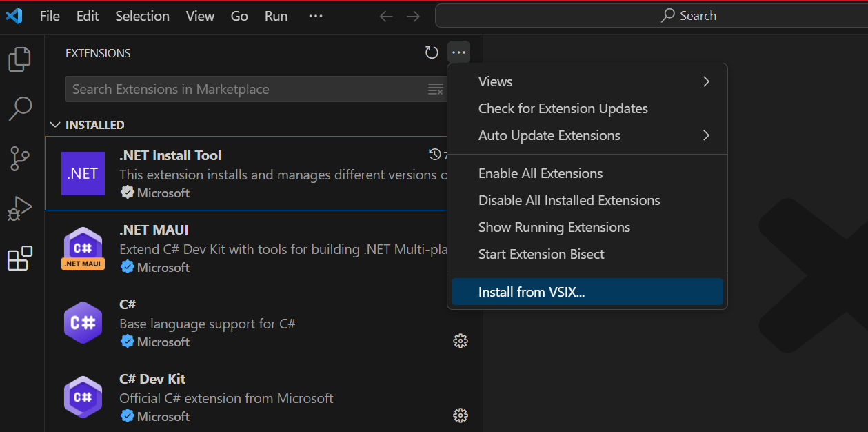Open the Edit menu

click(88, 16)
